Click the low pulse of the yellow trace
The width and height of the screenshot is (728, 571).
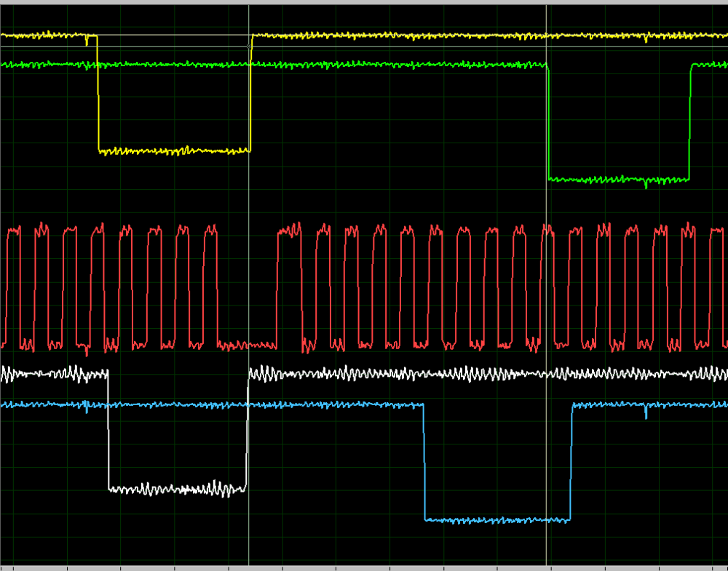(173, 151)
